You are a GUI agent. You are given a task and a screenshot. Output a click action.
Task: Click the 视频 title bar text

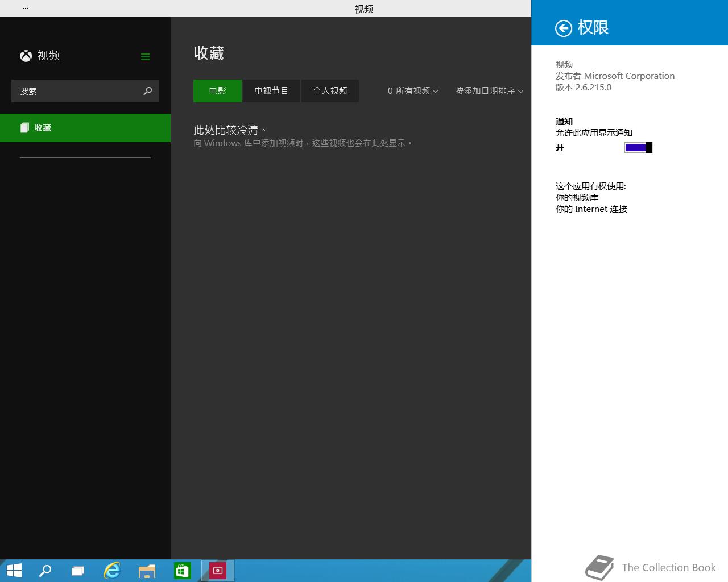364,9
